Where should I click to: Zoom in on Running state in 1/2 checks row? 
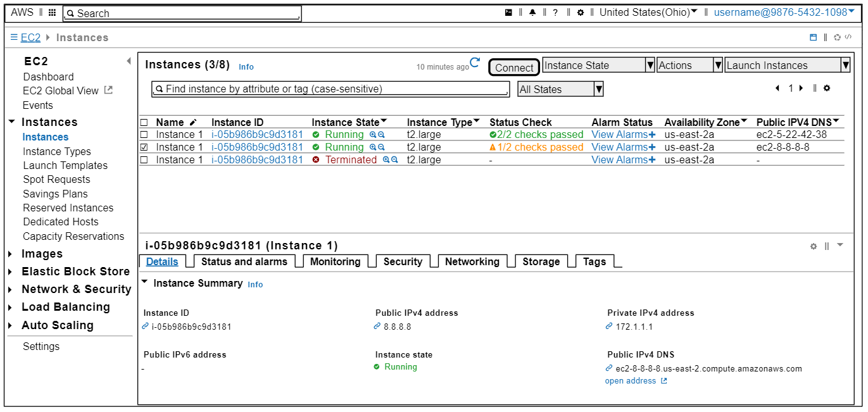(373, 147)
